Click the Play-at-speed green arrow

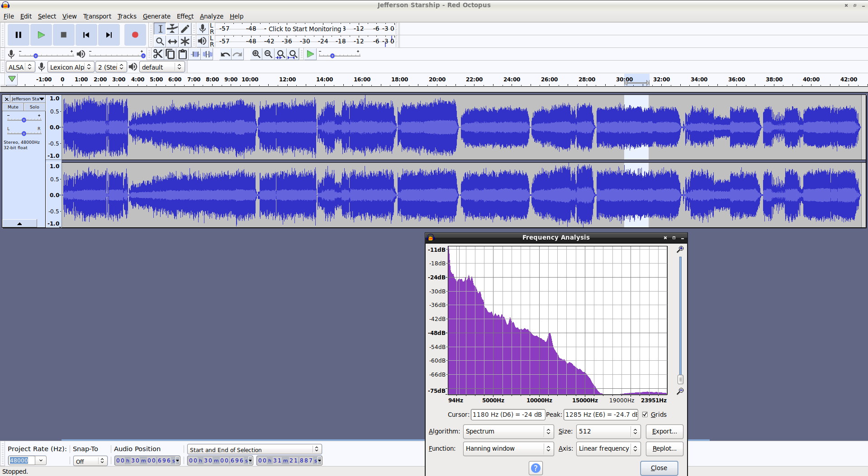click(310, 54)
